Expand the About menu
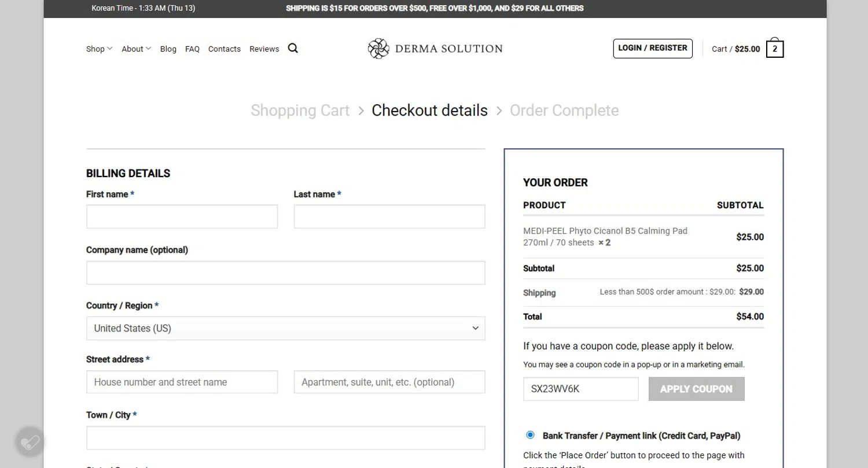Screen dimensions: 868x468 pyautogui.click(x=137, y=49)
